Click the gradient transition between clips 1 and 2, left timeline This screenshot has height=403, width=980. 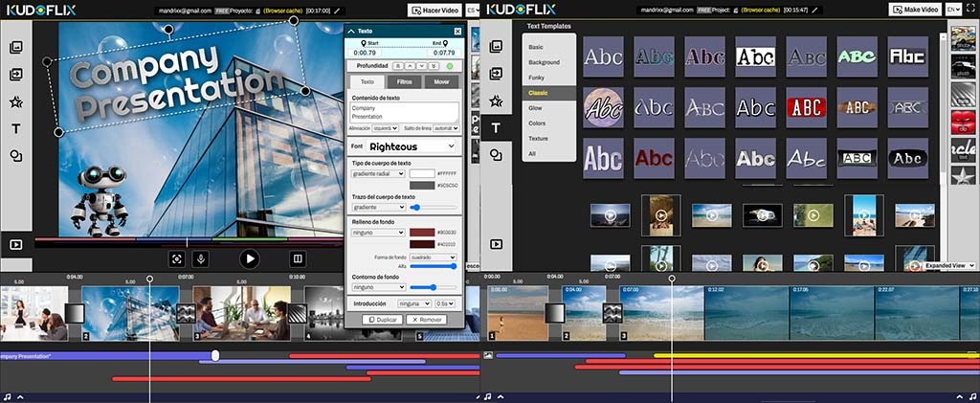click(75, 313)
